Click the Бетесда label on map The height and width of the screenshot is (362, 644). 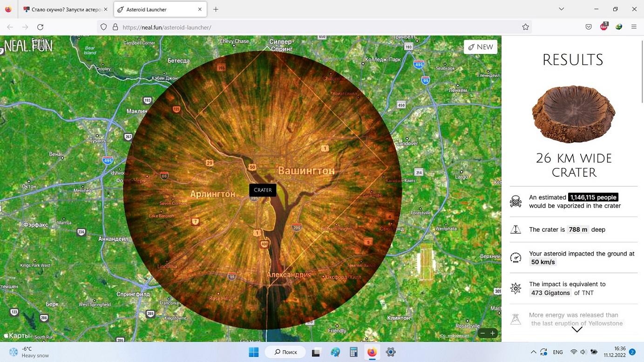179,60
